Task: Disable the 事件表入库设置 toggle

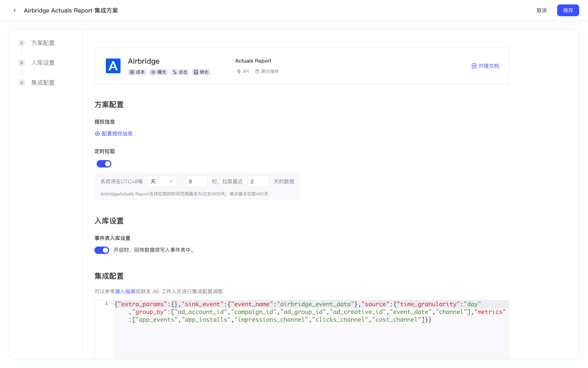Action: [x=102, y=250]
